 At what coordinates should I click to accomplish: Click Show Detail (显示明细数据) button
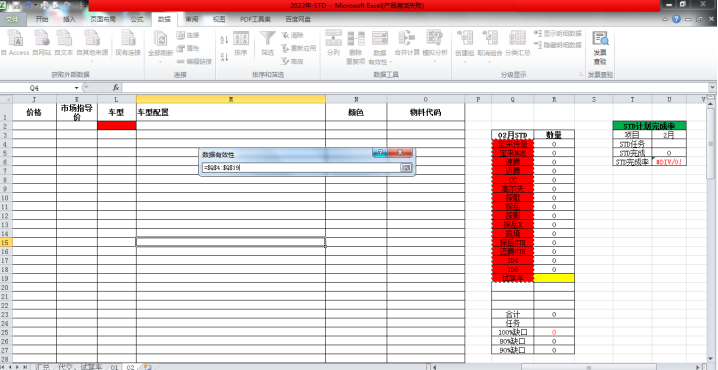(558, 33)
